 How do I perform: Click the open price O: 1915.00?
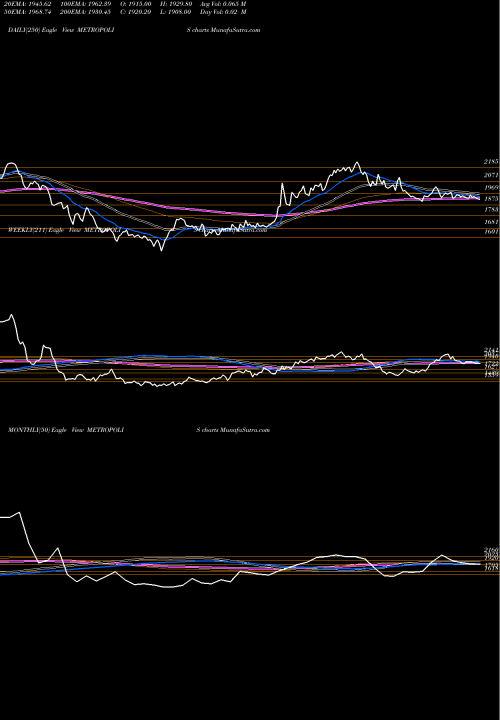click(x=135, y=4)
